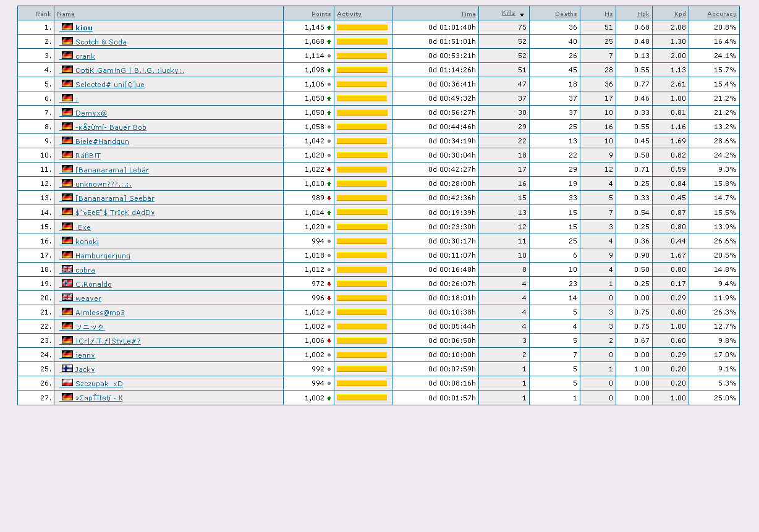Click the activity bar in crank's row
This screenshot has height=532, width=759.
[x=362, y=56]
